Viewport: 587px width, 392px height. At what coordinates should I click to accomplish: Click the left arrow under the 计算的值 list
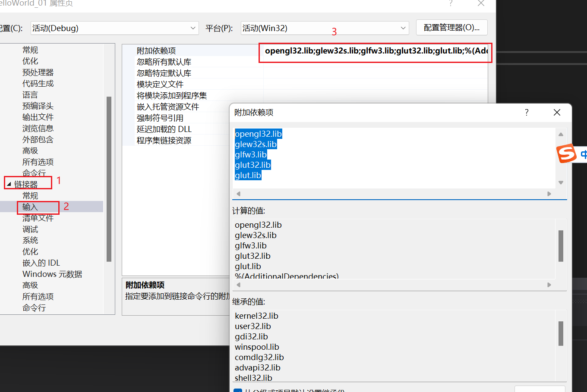(238, 285)
